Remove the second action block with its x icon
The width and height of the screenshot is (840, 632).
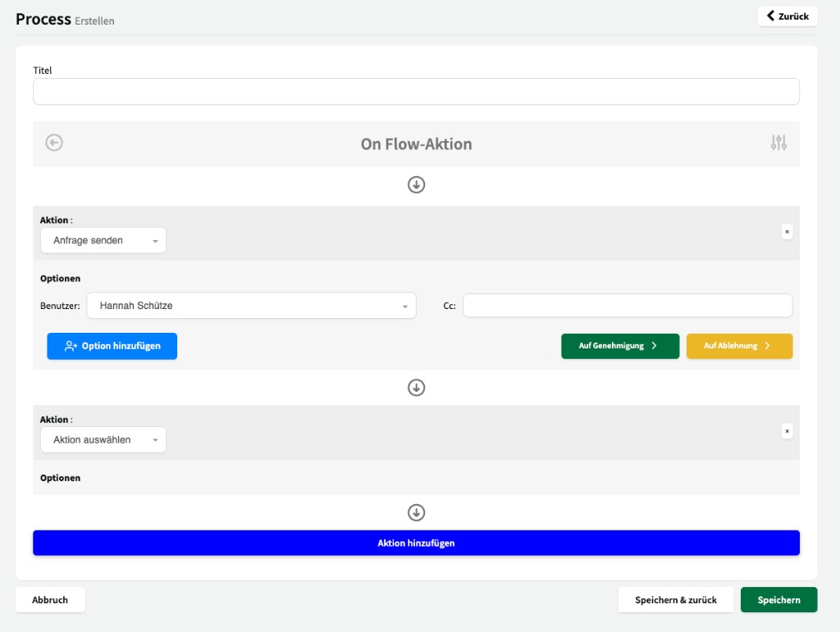[x=787, y=430]
